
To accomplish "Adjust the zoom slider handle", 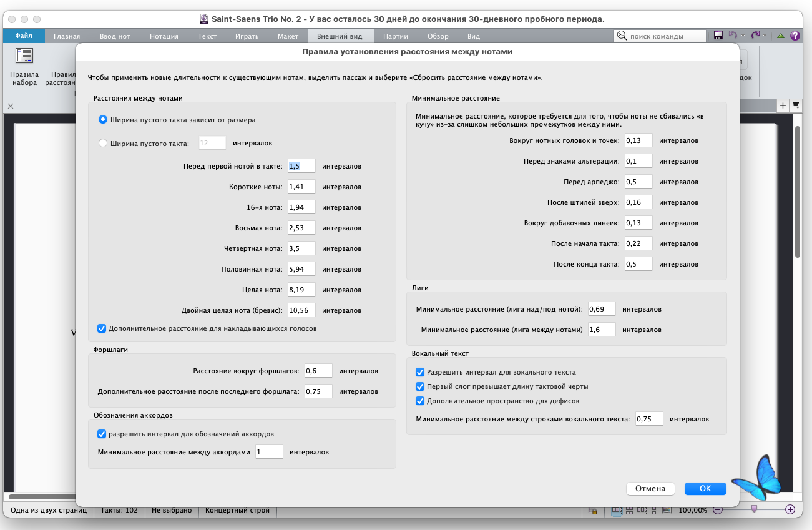I will tap(754, 509).
